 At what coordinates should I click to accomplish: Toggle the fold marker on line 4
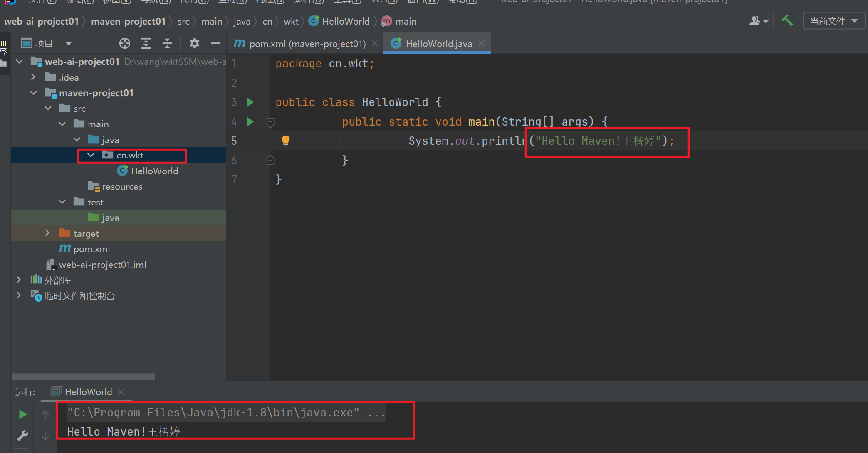270,122
